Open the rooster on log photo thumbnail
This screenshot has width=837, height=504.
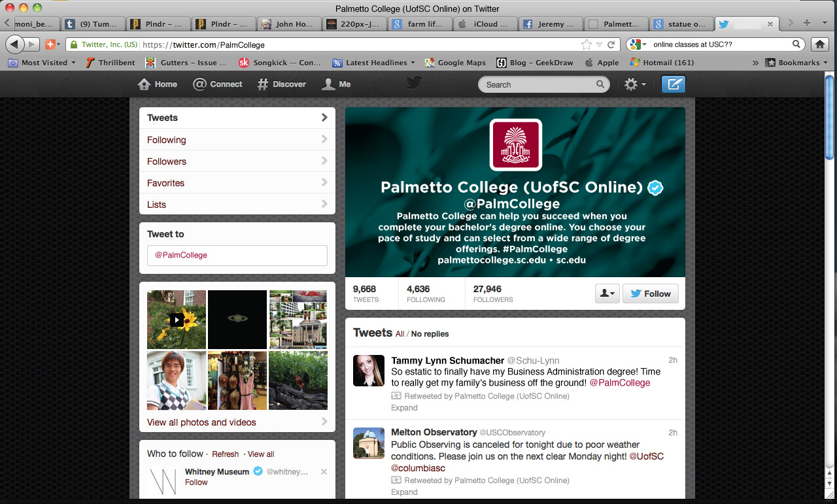tap(298, 380)
